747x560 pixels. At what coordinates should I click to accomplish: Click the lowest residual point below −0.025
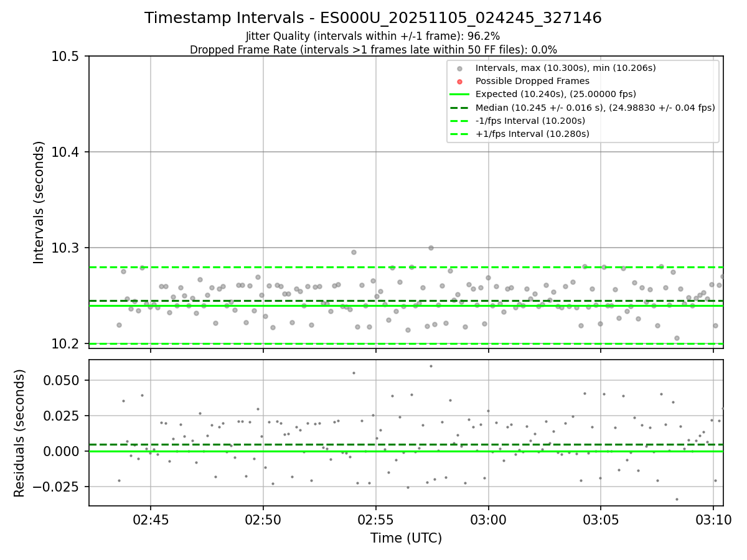point(677,499)
